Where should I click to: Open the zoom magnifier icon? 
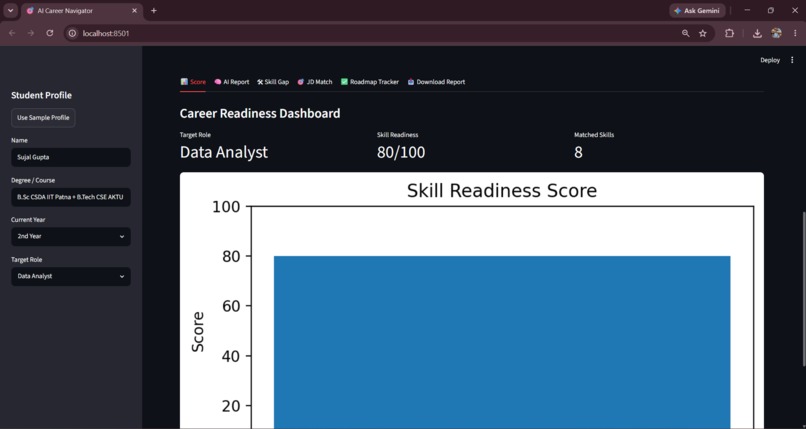[685, 33]
